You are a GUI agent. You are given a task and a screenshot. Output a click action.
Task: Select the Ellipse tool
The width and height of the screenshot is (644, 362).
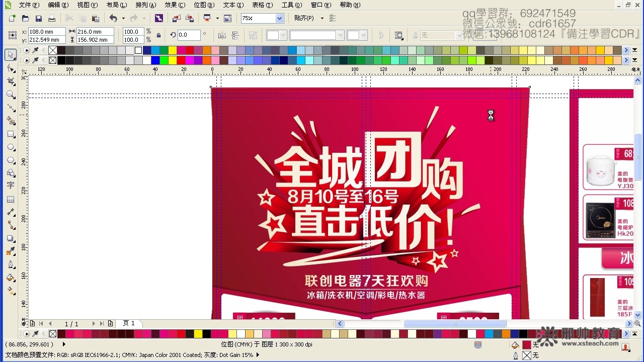(x=10, y=147)
